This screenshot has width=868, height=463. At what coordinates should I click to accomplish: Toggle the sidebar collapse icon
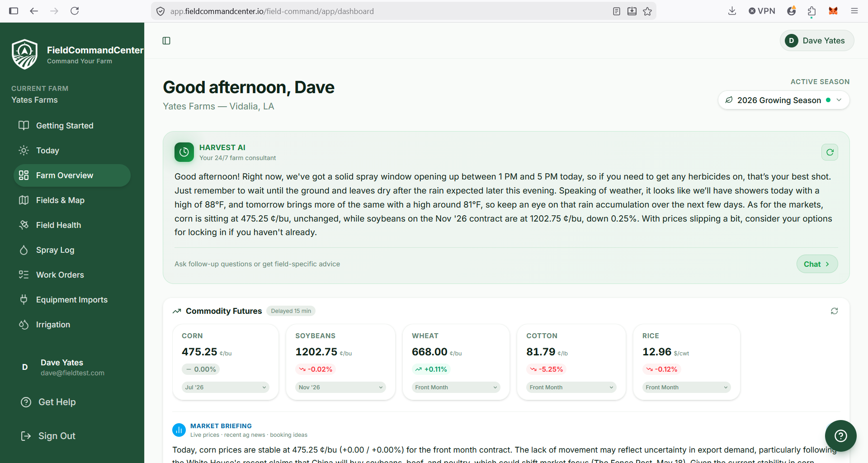tap(166, 41)
